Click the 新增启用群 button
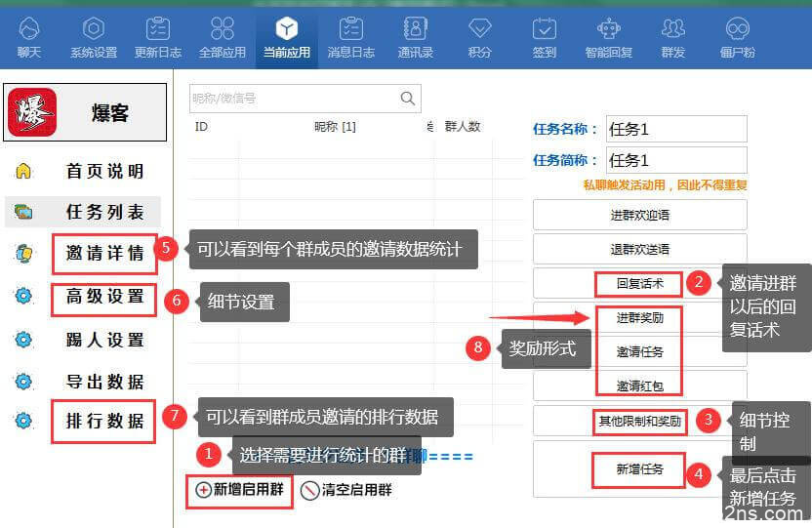Viewport: 812px width, 528px height. point(240,490)
